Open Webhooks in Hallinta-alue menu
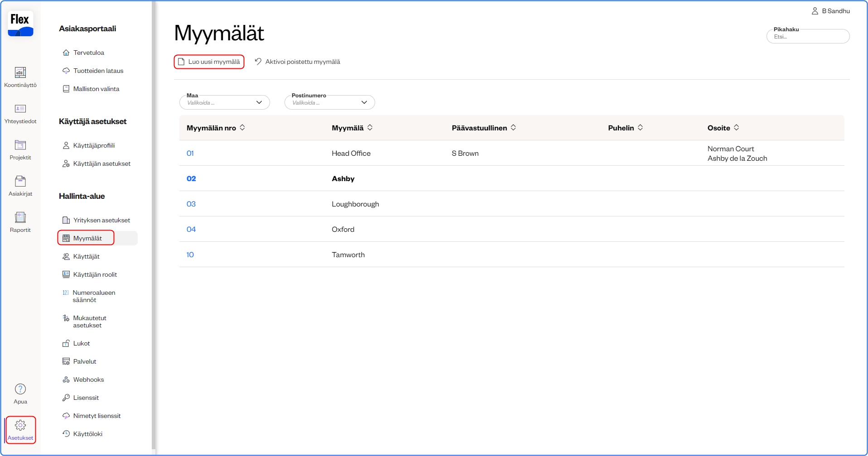This screenshot has height=456, width=868. 88,380
